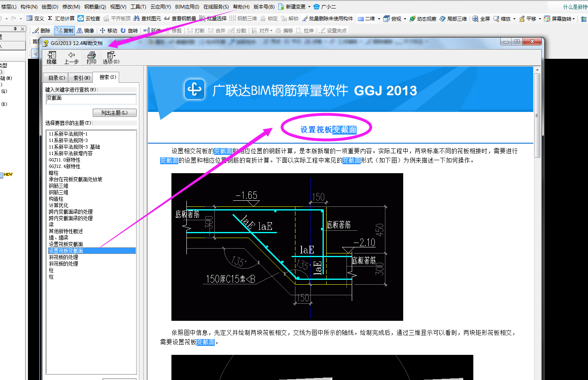This screenshot has width=588, height=380.
Task: Select topic 11系新平法新增内容
Action: pyautogui.click(x=71, y=153)
